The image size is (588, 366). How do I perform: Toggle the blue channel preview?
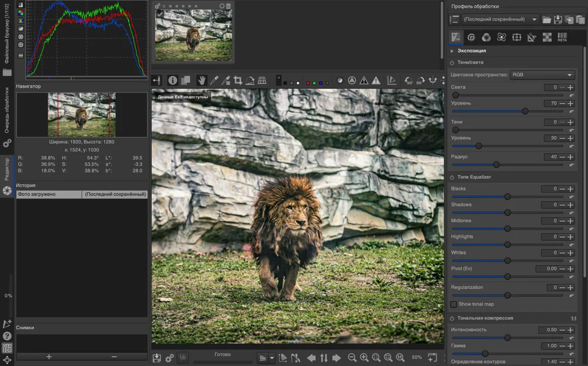point(320,83)
